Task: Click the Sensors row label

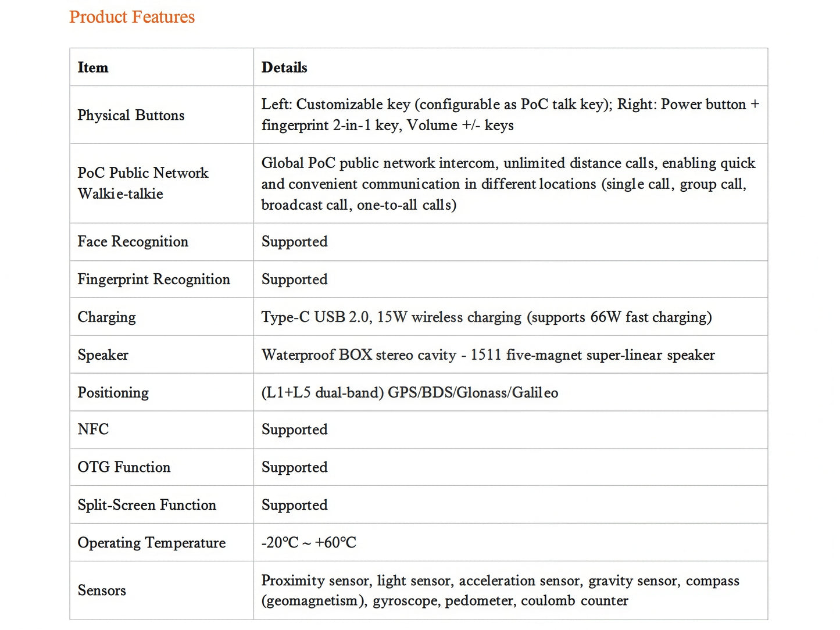Action: coord(102,590)
